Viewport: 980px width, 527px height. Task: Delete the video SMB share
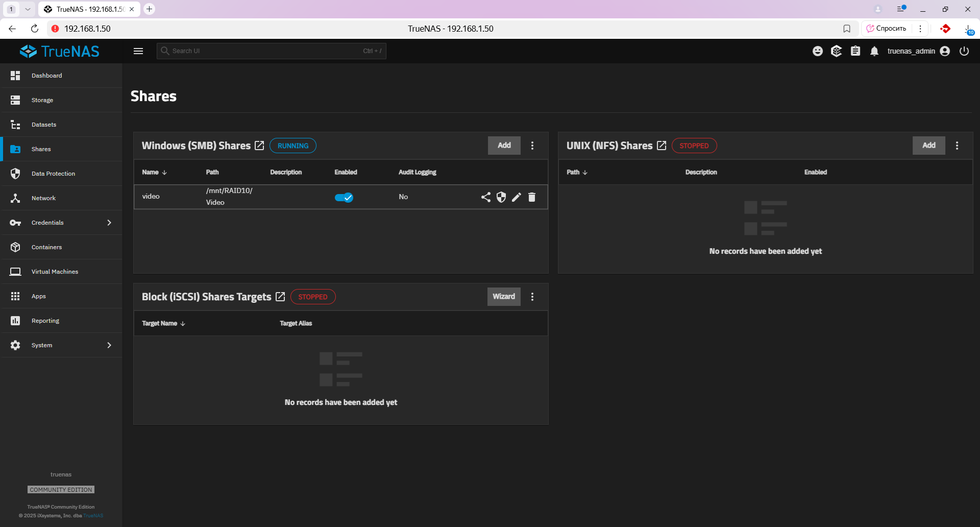[x=532, y=197]
